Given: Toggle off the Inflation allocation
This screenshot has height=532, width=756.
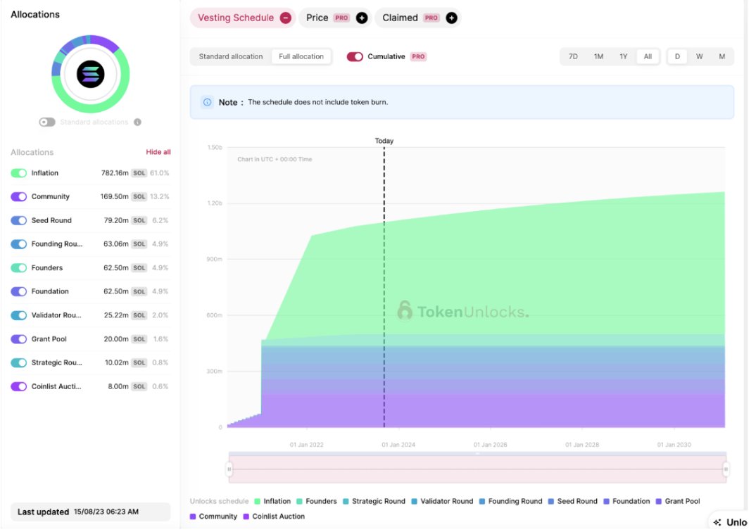Looking at the screenshot, I should [18, 172].
